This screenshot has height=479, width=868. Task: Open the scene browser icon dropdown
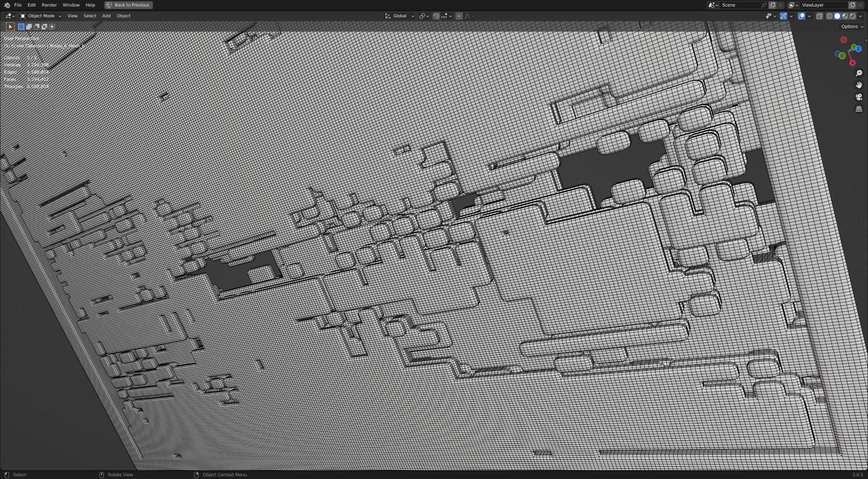[x=713, y=5]
